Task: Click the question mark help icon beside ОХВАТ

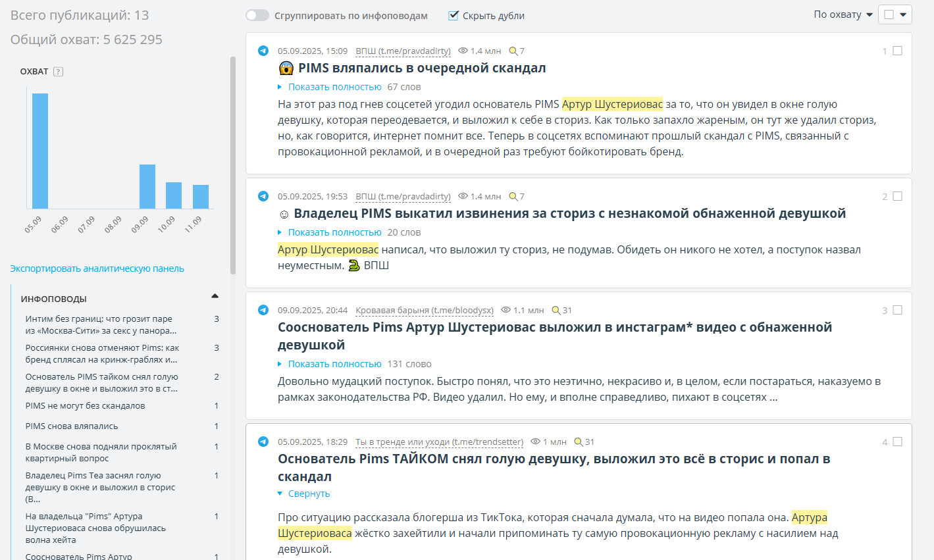Action: [58, 72]
